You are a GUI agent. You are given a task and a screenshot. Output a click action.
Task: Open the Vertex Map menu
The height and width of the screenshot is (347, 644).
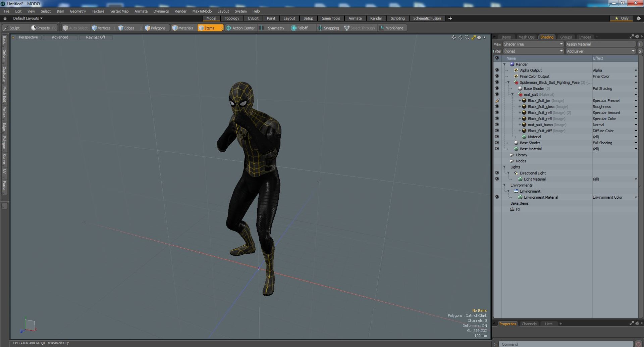point(119,11)
